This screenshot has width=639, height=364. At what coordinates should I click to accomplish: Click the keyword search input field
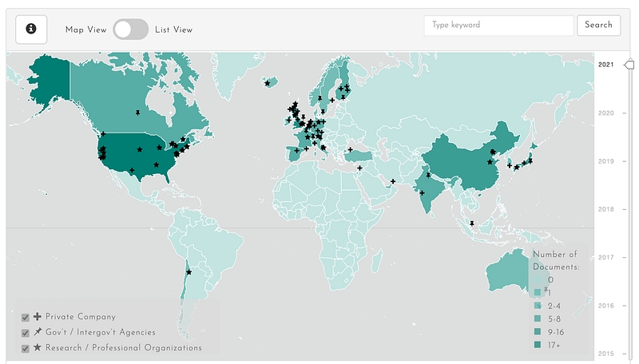[x=498, y=25]
